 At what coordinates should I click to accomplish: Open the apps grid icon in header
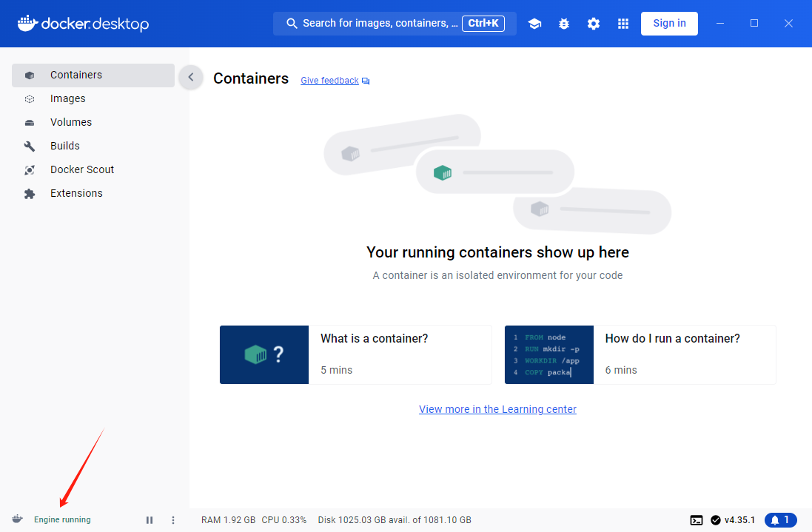[x=623, y=24]
